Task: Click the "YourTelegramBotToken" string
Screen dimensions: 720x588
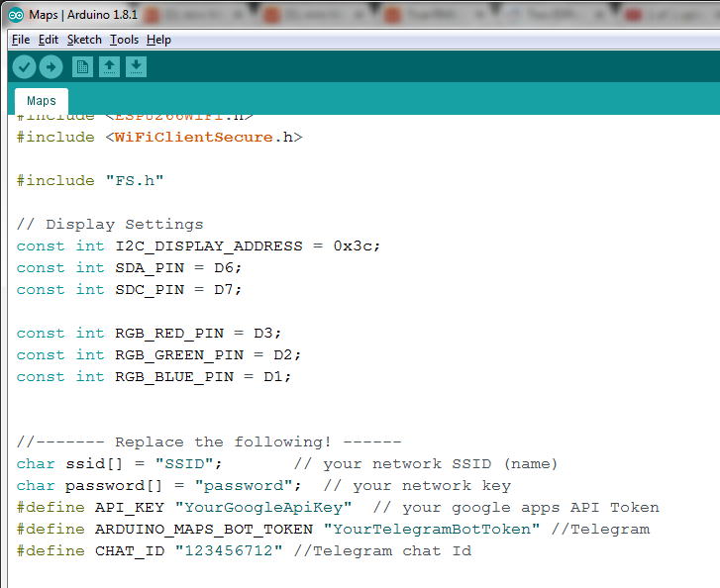Action: pos(432,530)
